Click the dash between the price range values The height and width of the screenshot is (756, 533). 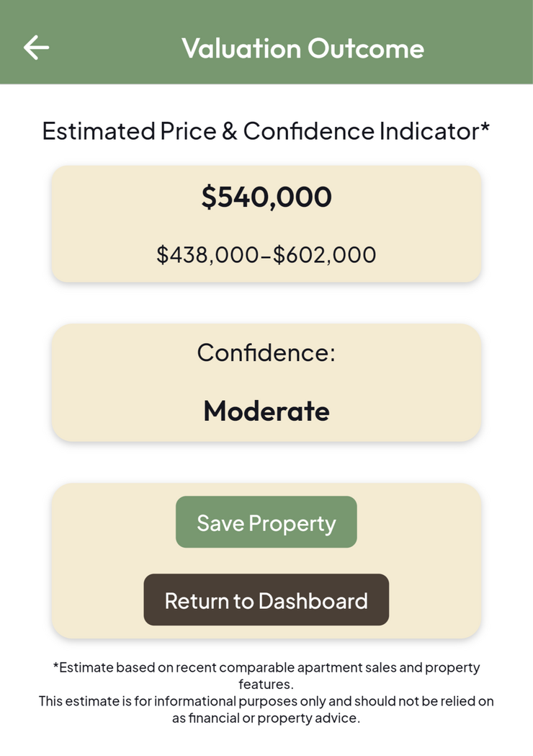point(267,255)
